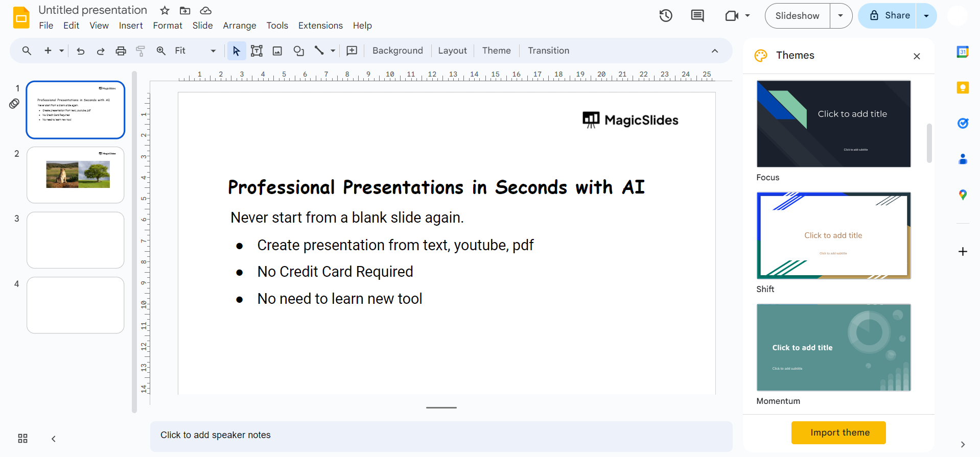Click the speaker notes field

(441, 435)
